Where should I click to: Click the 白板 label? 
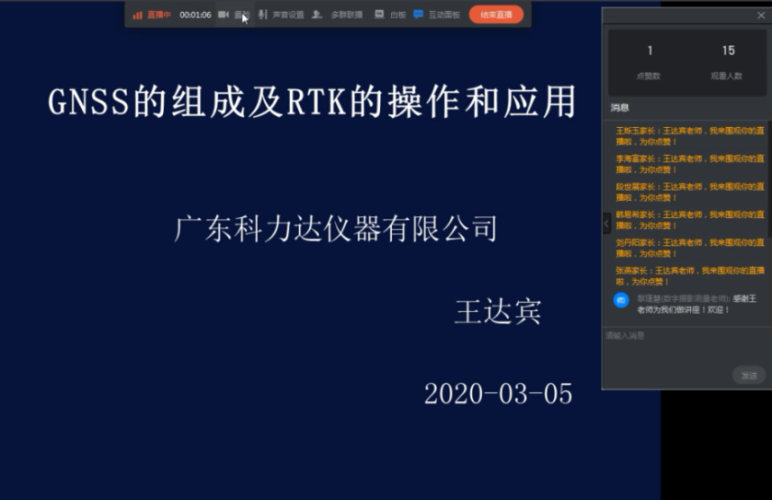tap(398, 15)
